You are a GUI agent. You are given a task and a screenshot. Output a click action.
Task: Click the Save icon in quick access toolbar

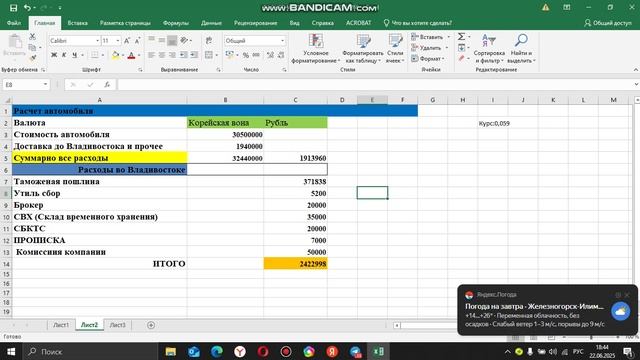(13, 8)
